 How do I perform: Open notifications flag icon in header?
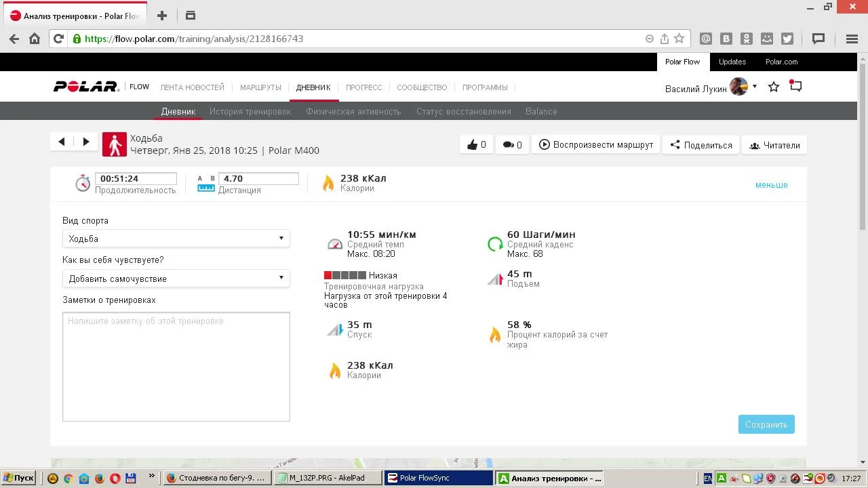795,87
